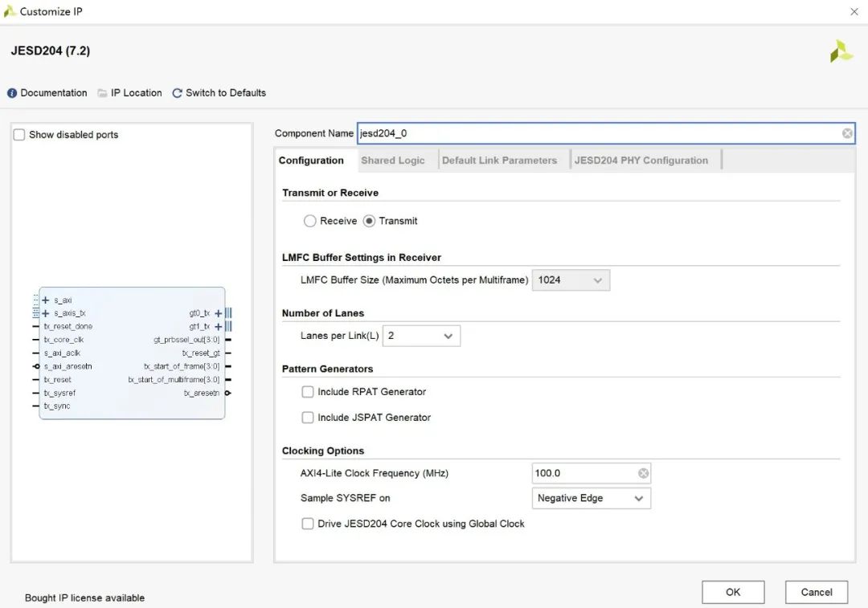
Task: Select the s_axi_aresetn port label
Action: [x=68, y=367]
